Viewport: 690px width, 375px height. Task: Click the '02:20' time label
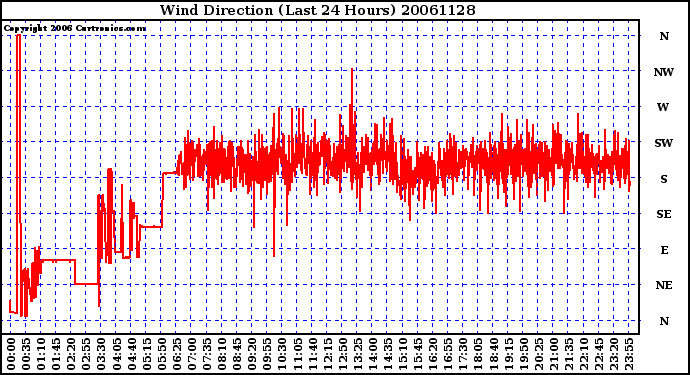point(71,355)
